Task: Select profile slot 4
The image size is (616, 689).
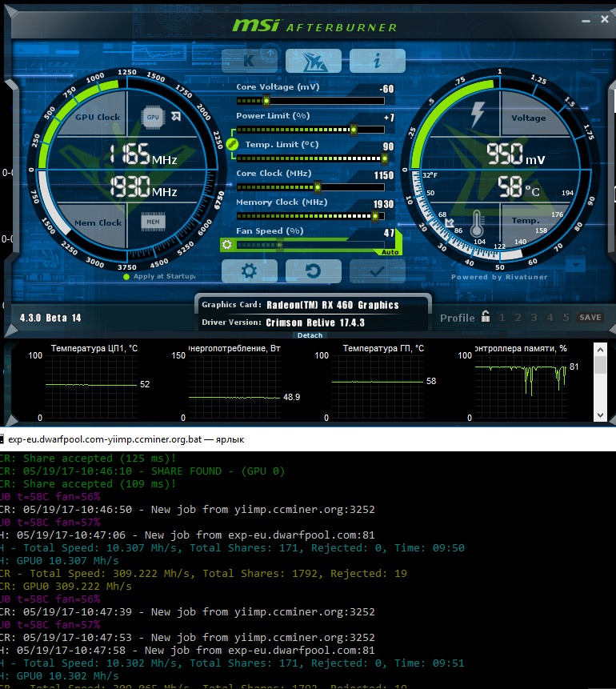Action: tap(550, 317)
